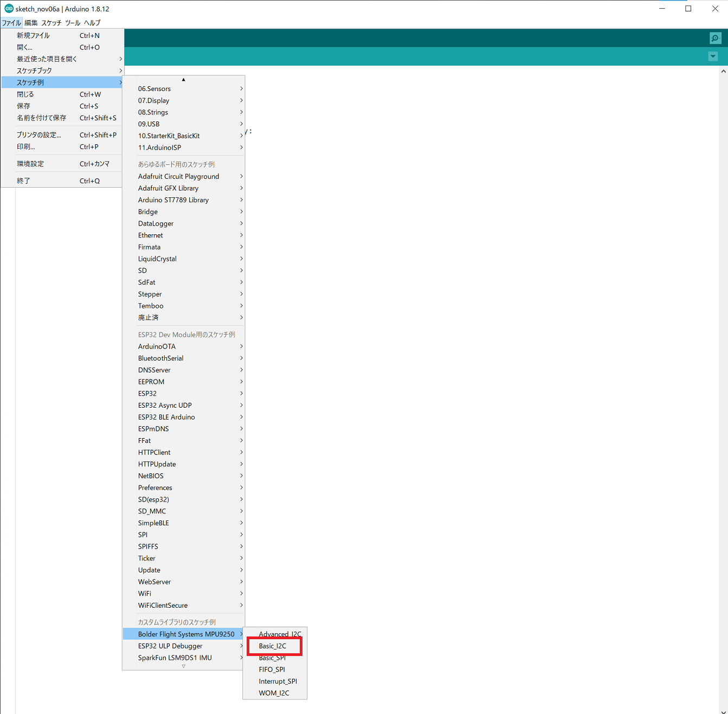This screenshot has height=714, width=728.
Task: Open the Advanced_I2C example
Action: tap(279, 634)
